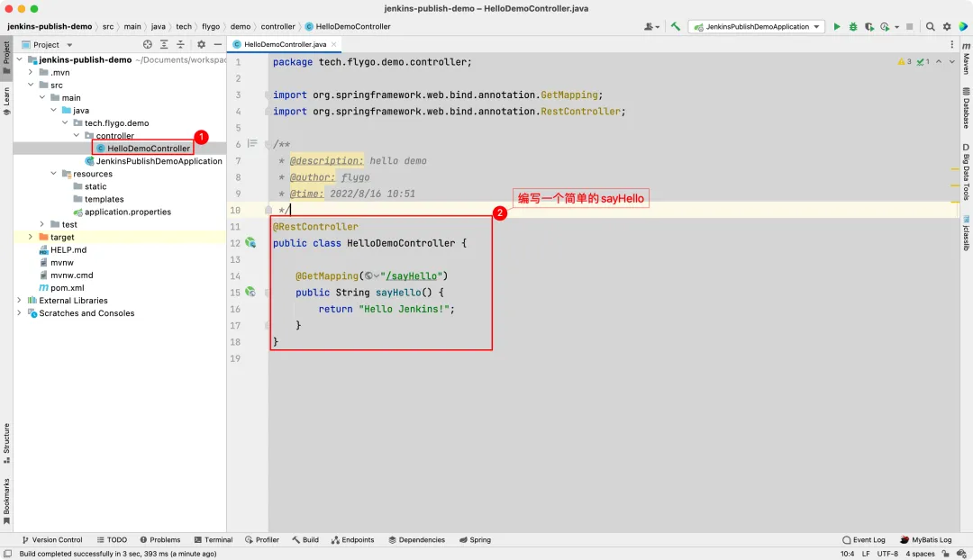Change UTF-8 file encoding in status bar

coord(887,554)
